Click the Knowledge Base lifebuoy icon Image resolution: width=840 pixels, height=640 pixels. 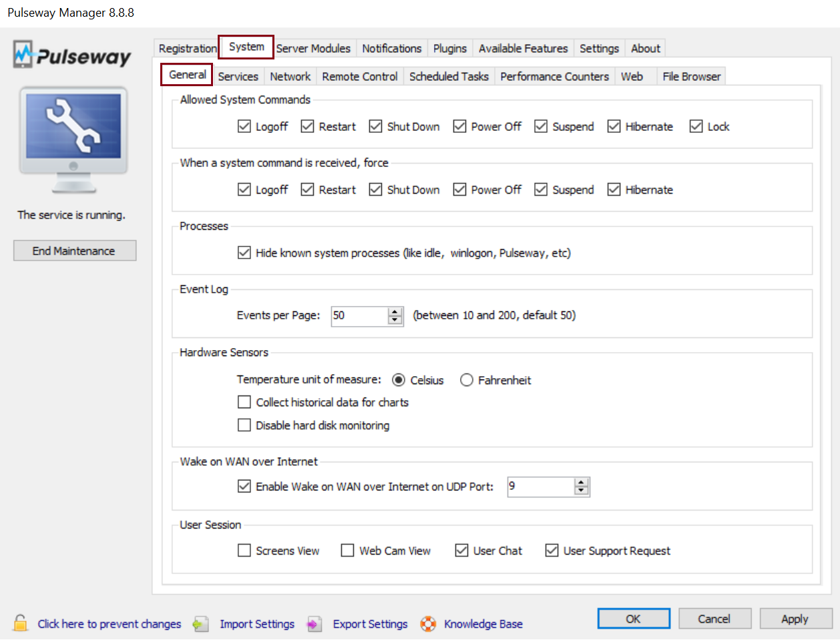(x=428, y=624)
